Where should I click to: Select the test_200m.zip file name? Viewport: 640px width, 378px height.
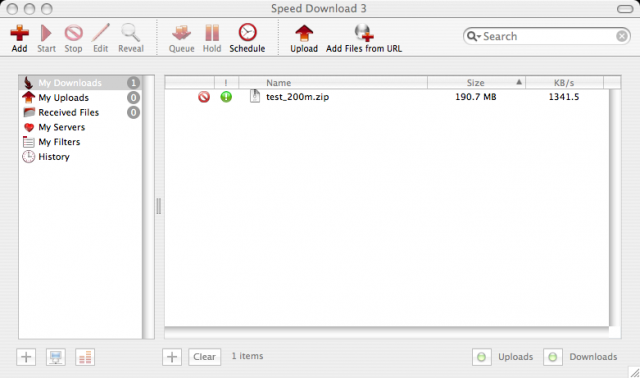[x=298, y=97]
